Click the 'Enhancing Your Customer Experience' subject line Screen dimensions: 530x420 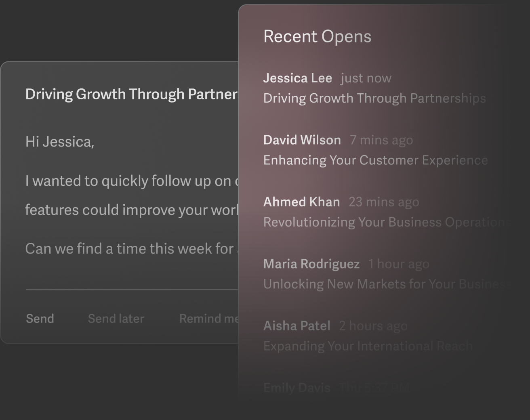coord(375,160)
